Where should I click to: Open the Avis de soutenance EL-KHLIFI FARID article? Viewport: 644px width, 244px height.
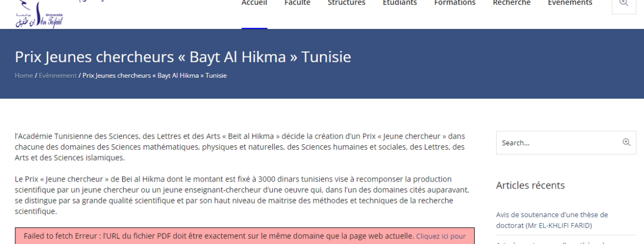[x=552, y=220]
